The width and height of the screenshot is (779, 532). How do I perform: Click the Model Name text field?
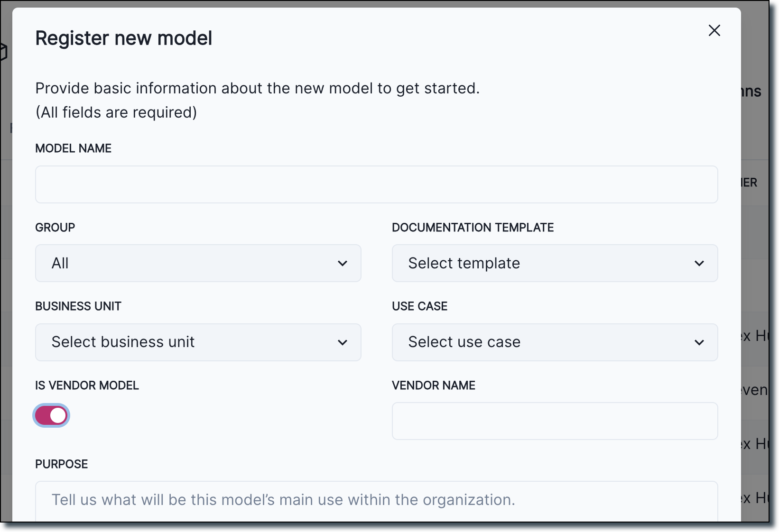pyautogui.click(x=376, y=184)
